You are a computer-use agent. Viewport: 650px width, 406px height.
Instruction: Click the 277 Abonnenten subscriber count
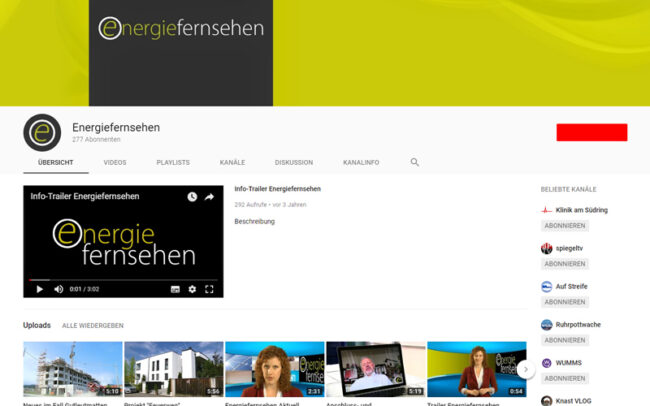pyautogui.click(x=96, y=140)
